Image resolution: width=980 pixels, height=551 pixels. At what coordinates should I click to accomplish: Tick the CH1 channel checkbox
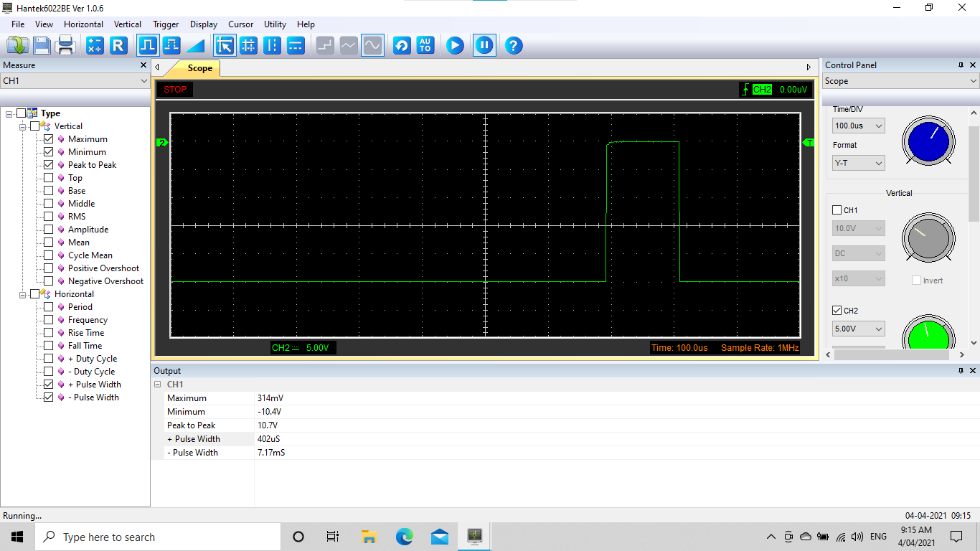point(837,210)
